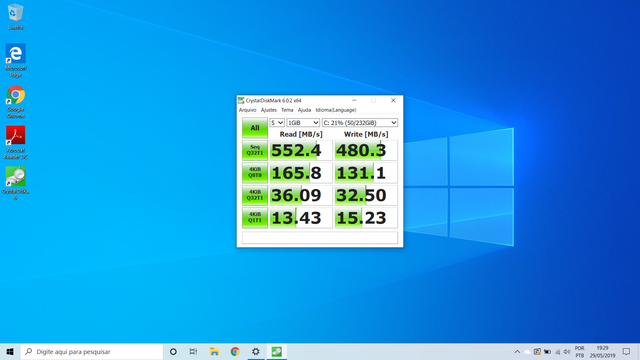Screen dimensions: 640x360
Task: Click the empty comment field in CrystalDiskMark
Action: coord(320,238)
